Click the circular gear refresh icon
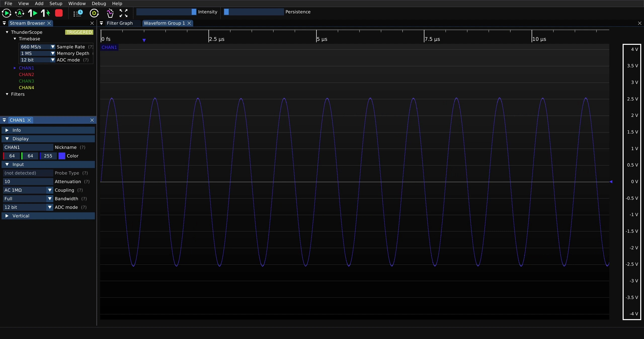Viewport: 644px width, 339px height. click(94, 13)
